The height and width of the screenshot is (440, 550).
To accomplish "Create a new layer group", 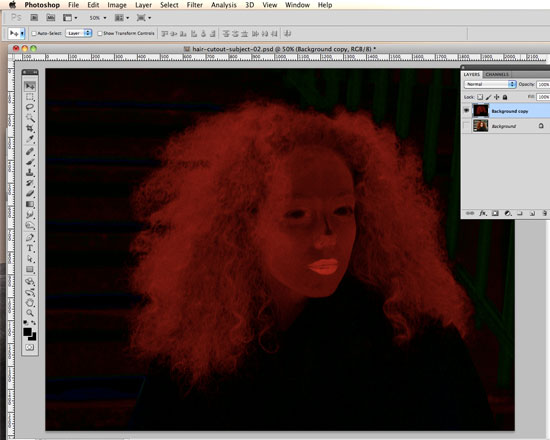I will 520,213.
